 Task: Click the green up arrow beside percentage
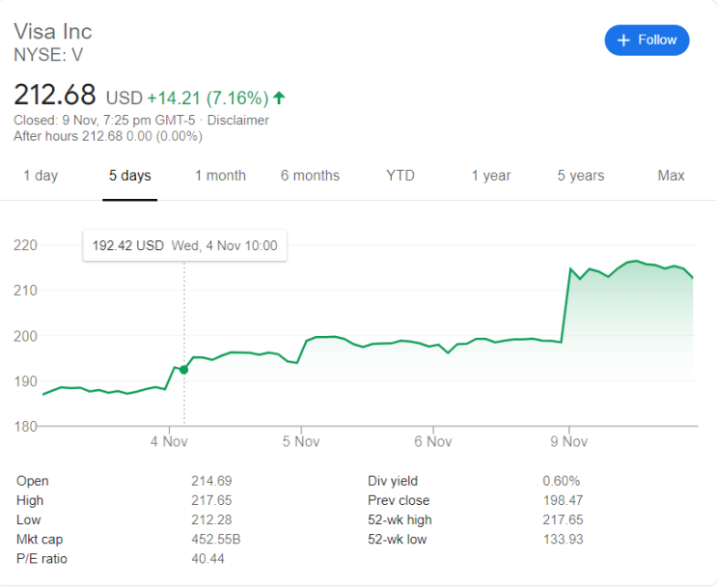(x=279, y=98)
